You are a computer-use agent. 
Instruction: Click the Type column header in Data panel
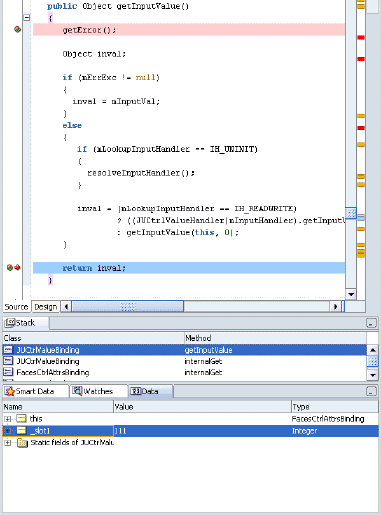[x=335, y=407]
